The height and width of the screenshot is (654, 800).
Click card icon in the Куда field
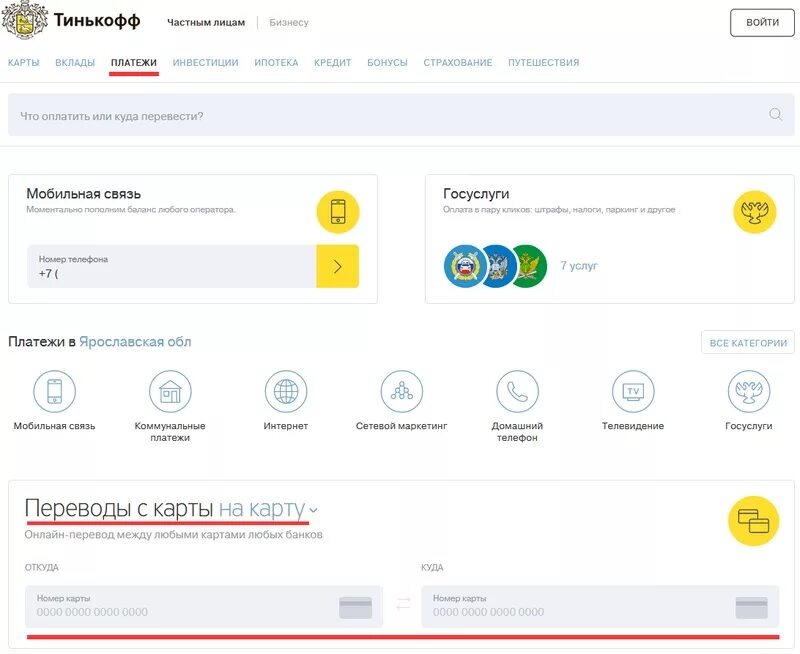coord(752,608)
